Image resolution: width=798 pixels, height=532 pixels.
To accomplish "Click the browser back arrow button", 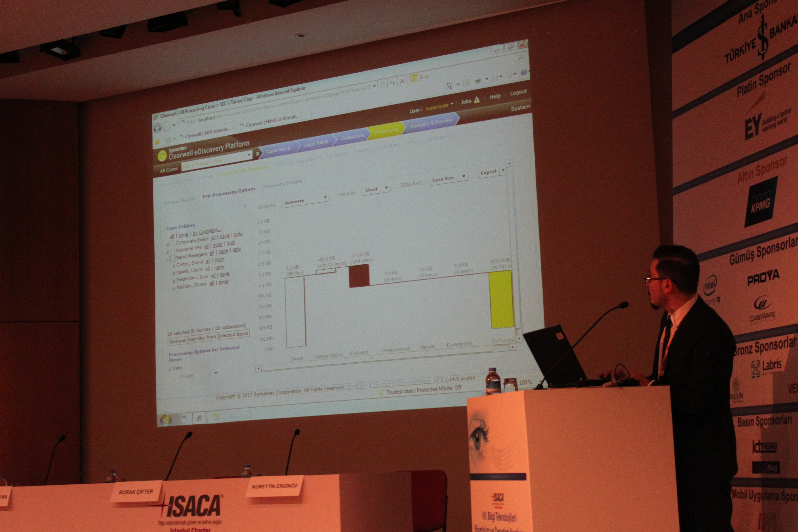I will 157,129.
